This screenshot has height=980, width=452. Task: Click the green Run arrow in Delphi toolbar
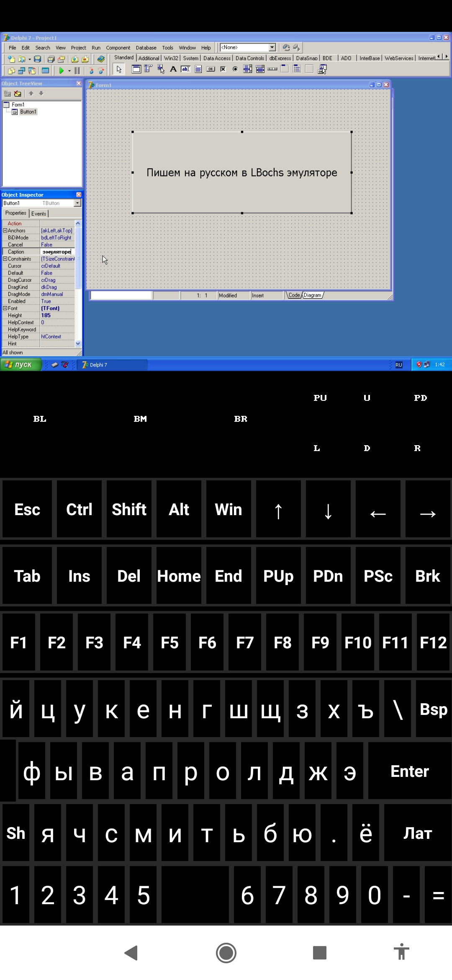(x=61, y=71)
